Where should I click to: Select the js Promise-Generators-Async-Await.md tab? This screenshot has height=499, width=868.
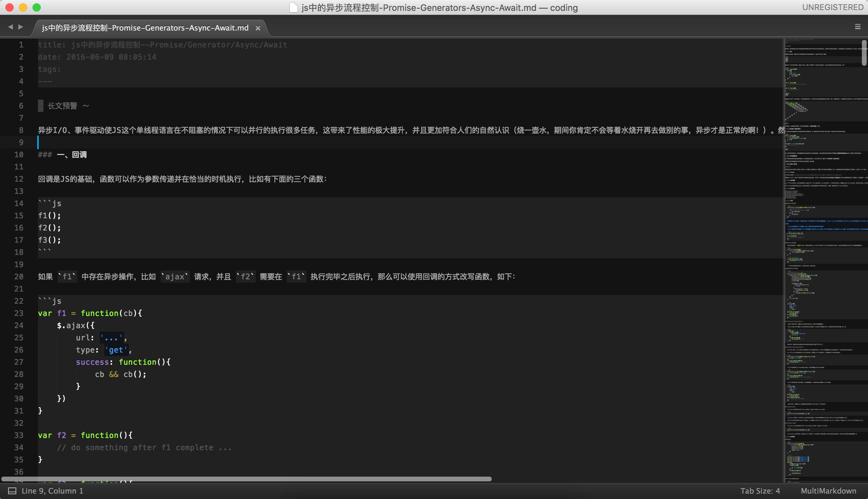click(145, 28)
